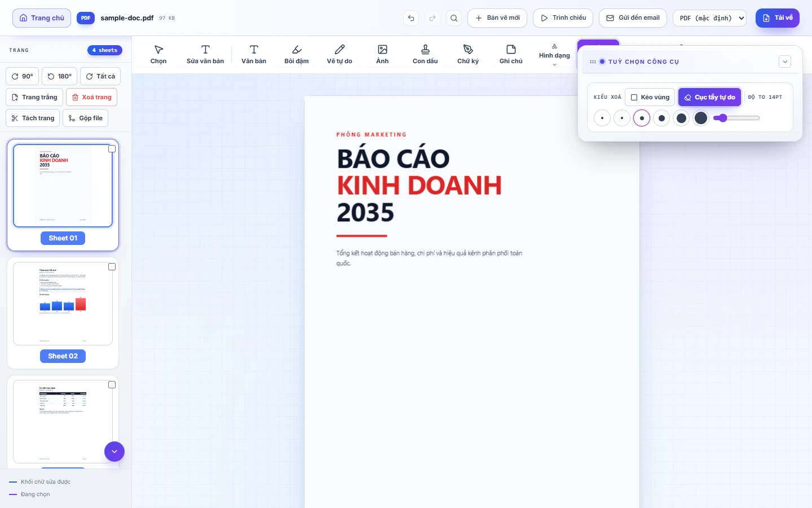The height and width of the screenshot is (508, 812).
Task: Tick the checkbox on Sheet 01 thumbnail
Action: point(112,149)
